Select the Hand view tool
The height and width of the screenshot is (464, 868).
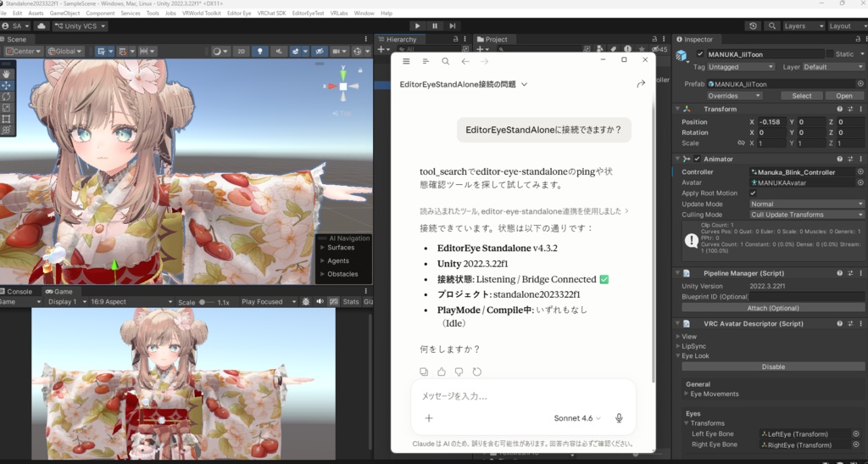coord(7,74)
